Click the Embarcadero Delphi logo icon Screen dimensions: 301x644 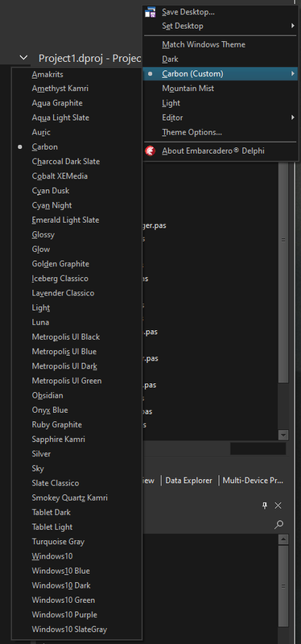150,151
